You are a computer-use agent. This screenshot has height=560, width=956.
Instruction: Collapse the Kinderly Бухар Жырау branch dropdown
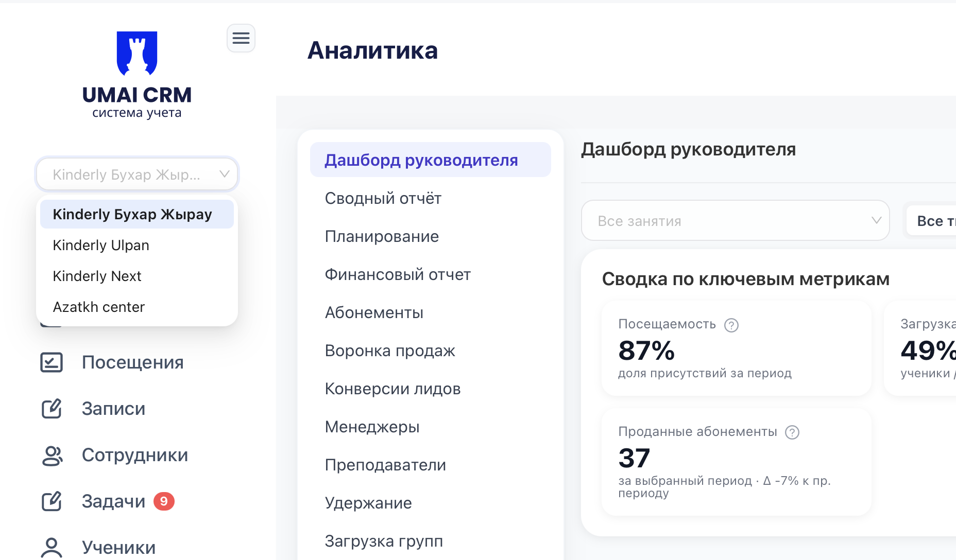click(x=224, y=174)
